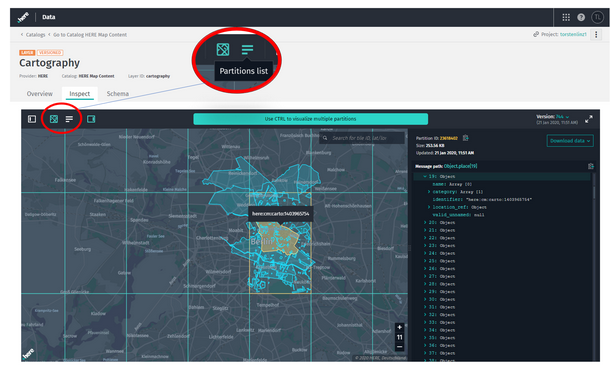Open the TL user avatar menu
Image resolution: width=616 pixels, height=367 pixels.
(x=597, y=17)
